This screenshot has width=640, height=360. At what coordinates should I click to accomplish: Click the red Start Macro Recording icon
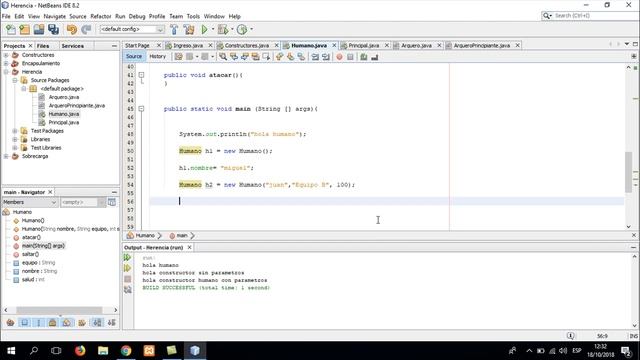click(339, 57)
